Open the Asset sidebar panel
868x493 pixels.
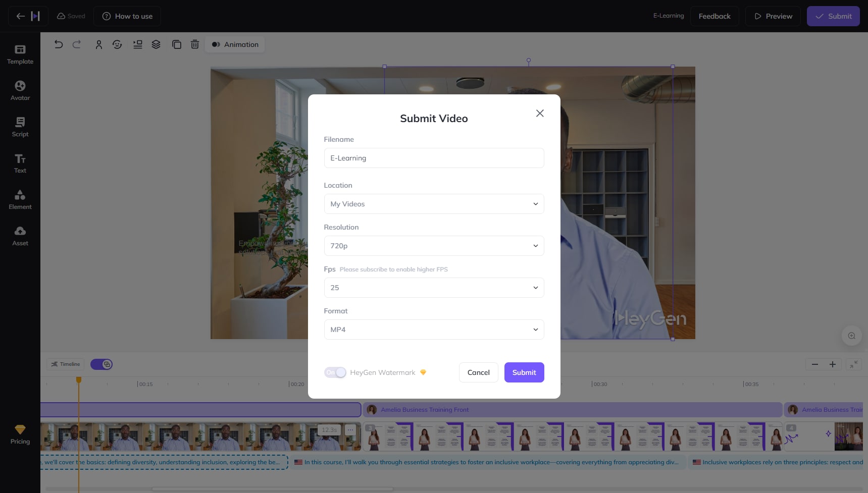(x=20, y=236)
